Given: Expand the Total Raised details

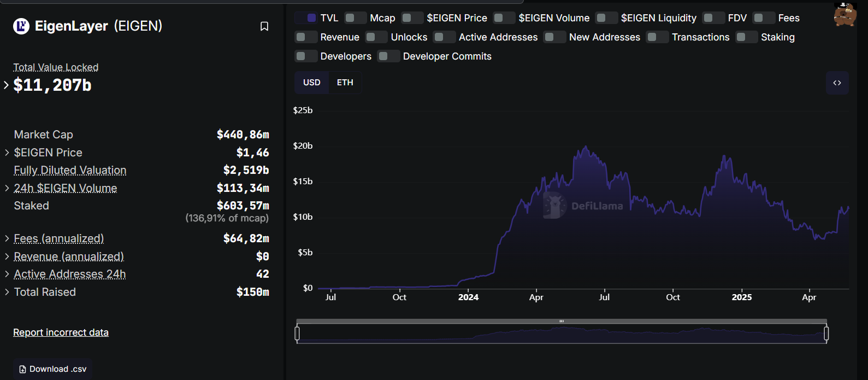Looking at the screenshot, I should (7, 292).
